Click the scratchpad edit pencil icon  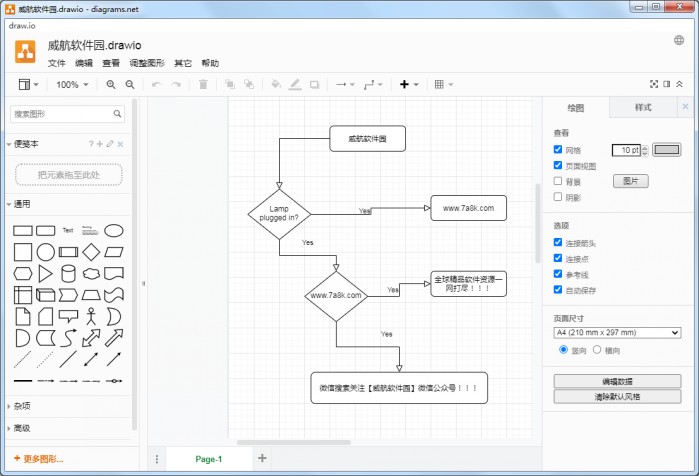click(110, 144)
